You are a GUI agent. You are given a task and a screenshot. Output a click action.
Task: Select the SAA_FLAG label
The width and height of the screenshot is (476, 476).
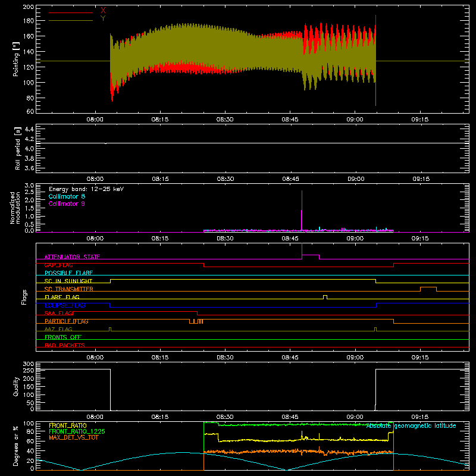[59, 313]
